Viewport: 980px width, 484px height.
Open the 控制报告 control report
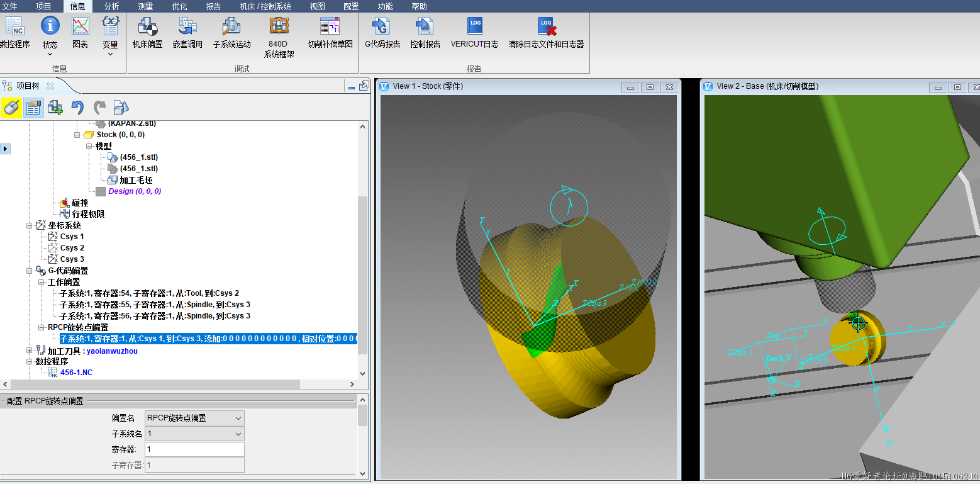[425, 33]
